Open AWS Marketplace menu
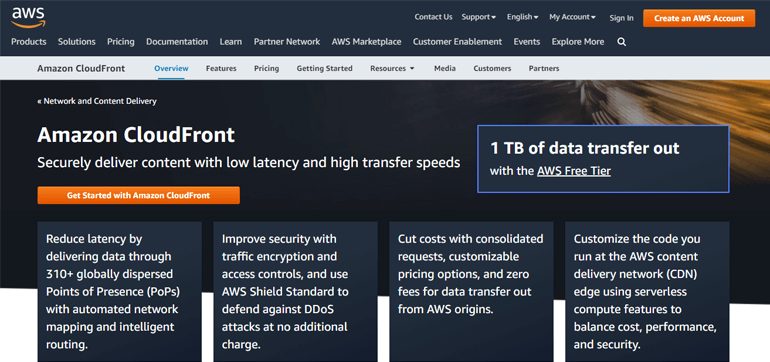The image size is (770, 362). click(366, 42)
